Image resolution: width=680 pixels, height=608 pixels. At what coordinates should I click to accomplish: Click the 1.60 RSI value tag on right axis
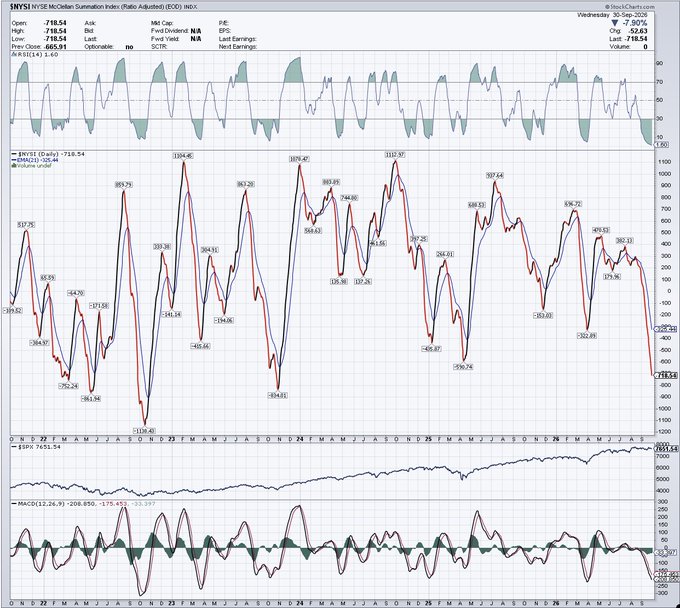661,145
